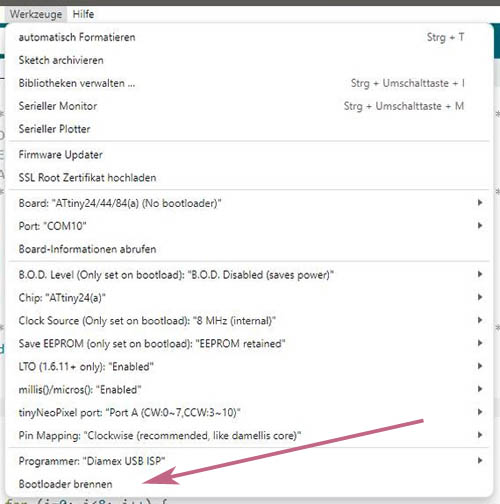This screenshot has height=504, width=500.
Task: Open the Clock Source 8 MHz submenu
Action: click(x=249, y=321)
